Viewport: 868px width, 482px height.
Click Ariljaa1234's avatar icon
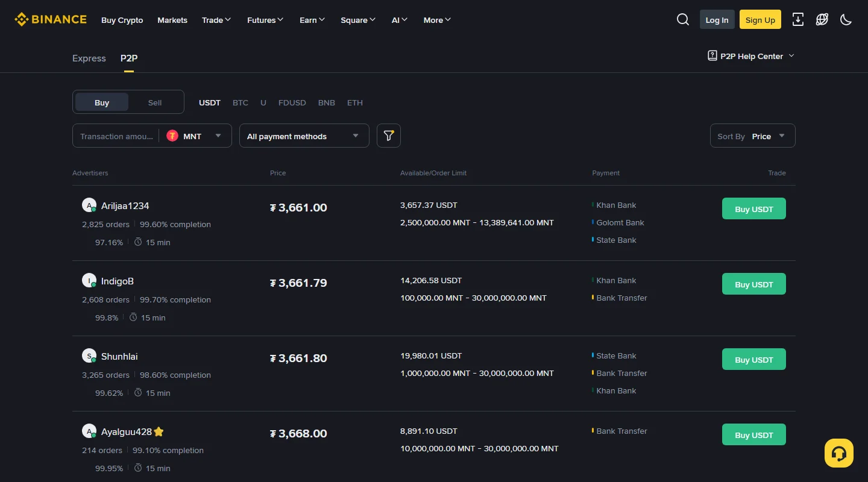[x=89, y=205]
